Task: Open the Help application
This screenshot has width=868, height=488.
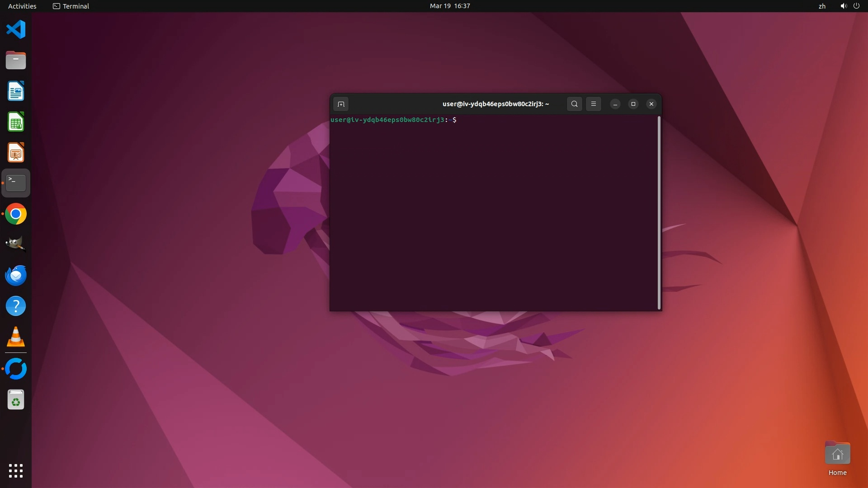Action: click(x=16, y=306)
